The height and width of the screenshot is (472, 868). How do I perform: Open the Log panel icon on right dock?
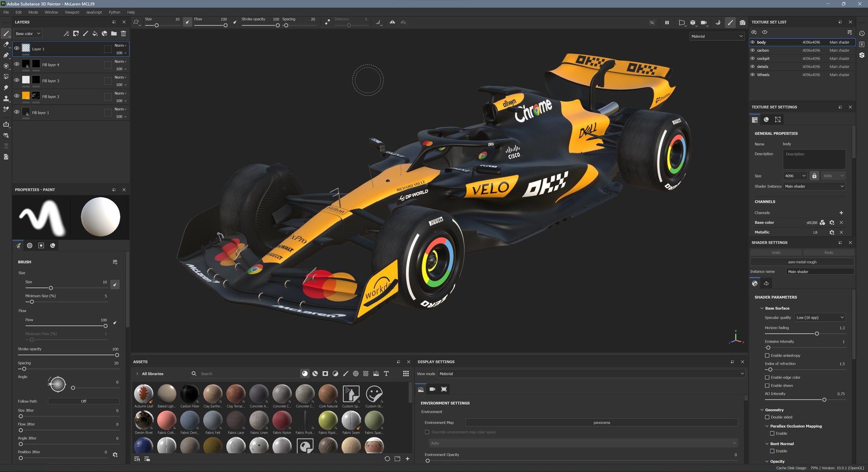point(862,44)
